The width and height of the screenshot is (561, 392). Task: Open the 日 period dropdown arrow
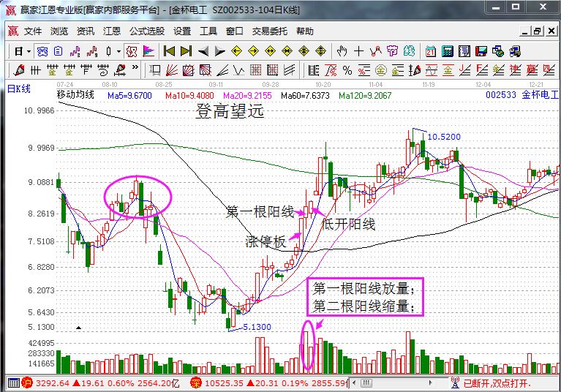[29, 51]
